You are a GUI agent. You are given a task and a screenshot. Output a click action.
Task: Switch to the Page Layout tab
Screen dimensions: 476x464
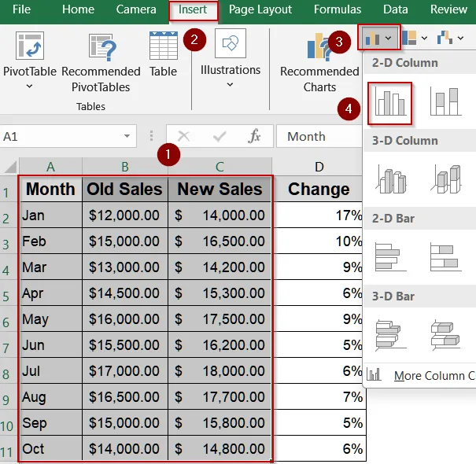click(260, 10)
